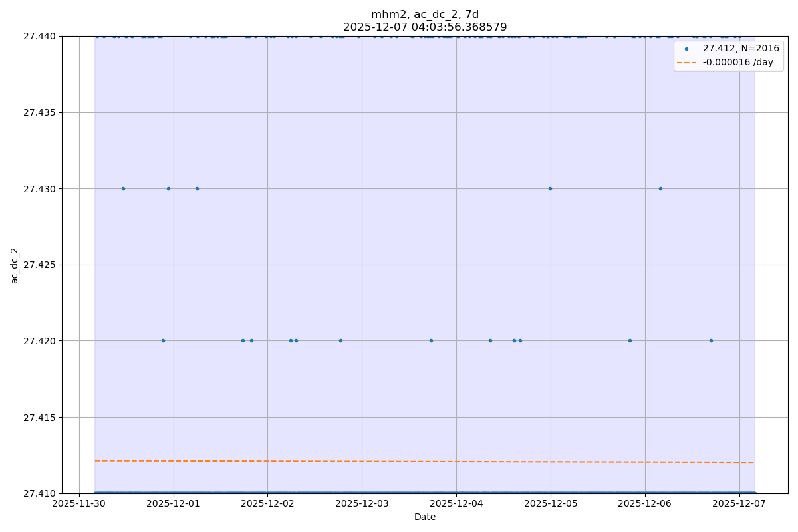
Task: Select the legend text "27.412, N=2016"
Action: [x=740, y=49]
